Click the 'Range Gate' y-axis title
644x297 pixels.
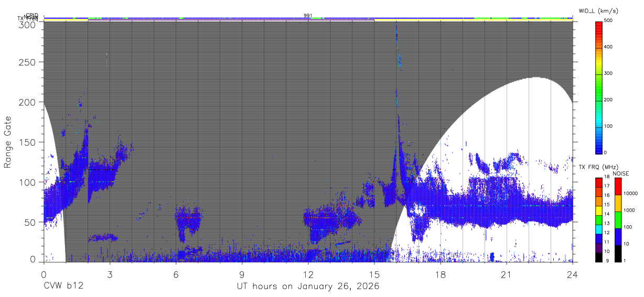[8, 142]
